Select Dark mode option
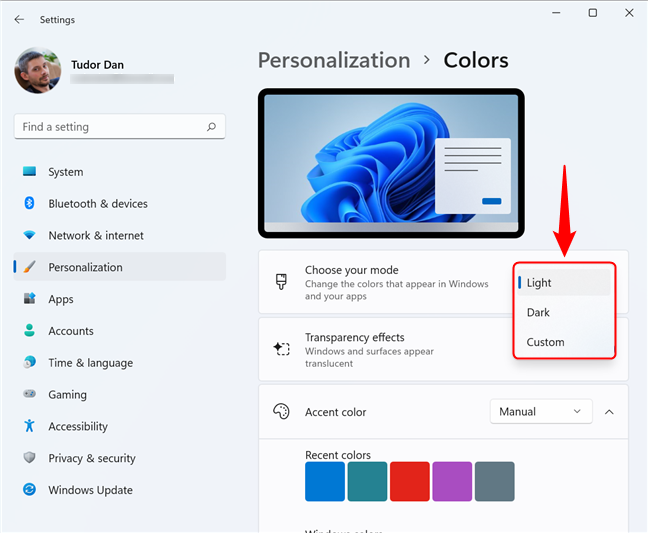The height and width of the screenshot is (533, 648). click(x=564, y=312)
